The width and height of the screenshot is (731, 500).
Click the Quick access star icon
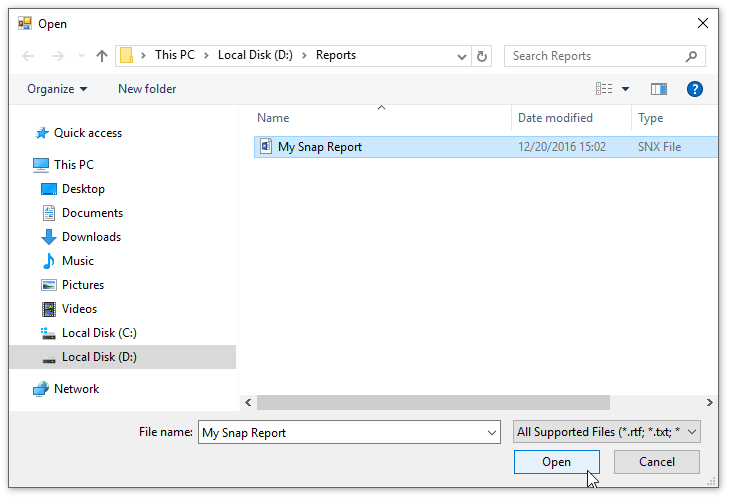point(42,133)
